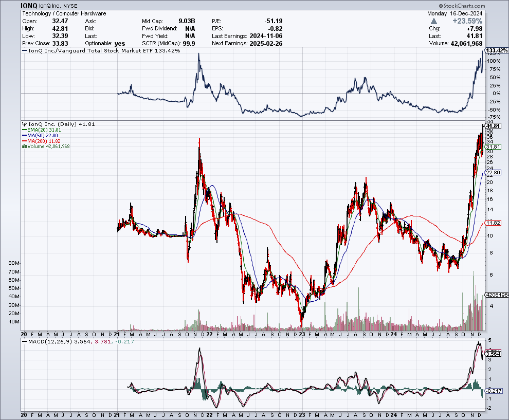This screenshot has height=420, width=509.
Task: Click the Next Earnings date 2025-02-26
Action: (x=266, y=44)
